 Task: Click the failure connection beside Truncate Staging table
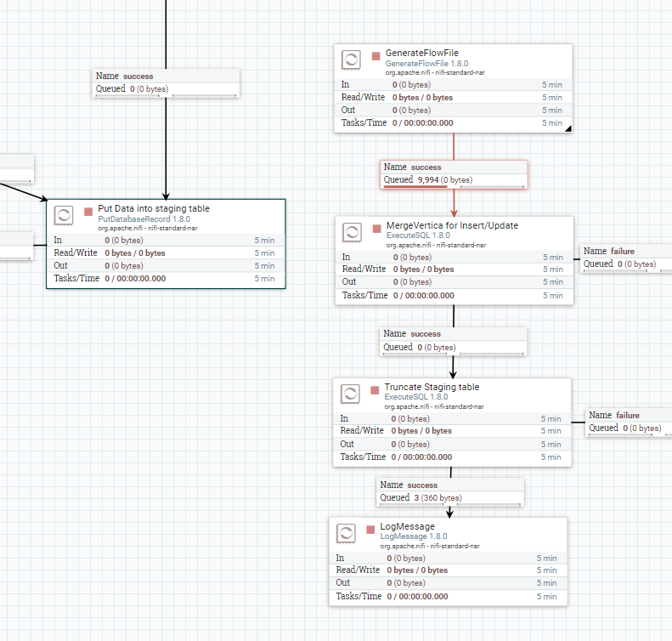(629, 423)
